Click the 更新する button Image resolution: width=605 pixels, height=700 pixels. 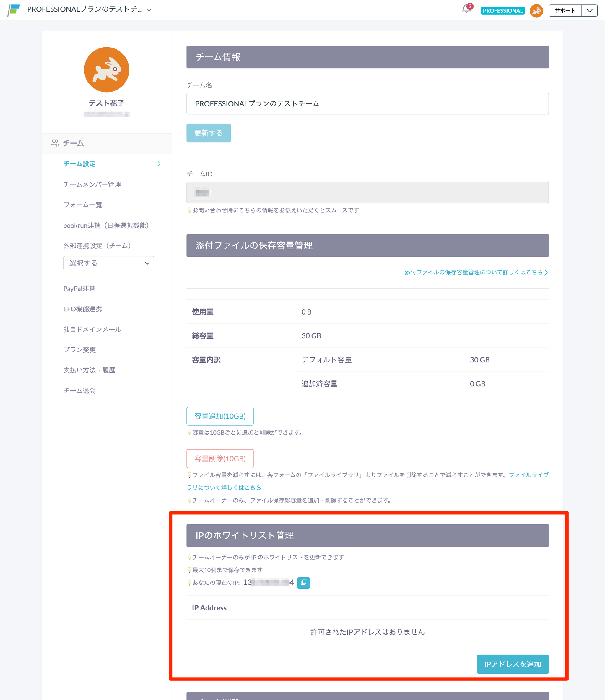pos(208,133)
